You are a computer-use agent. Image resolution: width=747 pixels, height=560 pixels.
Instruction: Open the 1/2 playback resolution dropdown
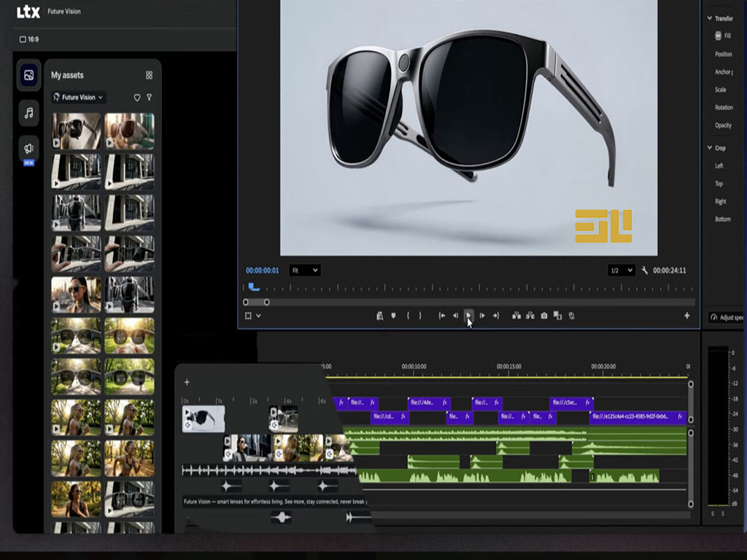coord(622,271)
